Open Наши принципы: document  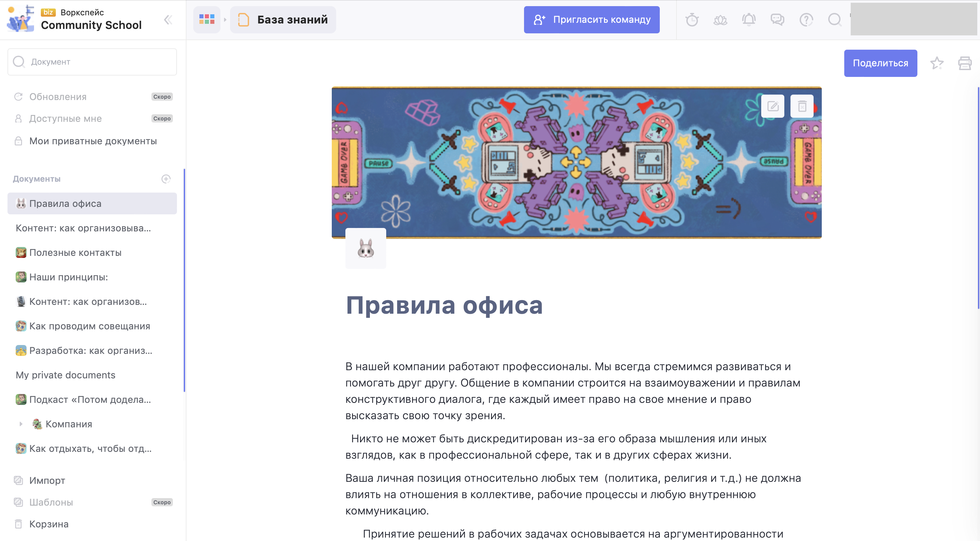point(92,277)
